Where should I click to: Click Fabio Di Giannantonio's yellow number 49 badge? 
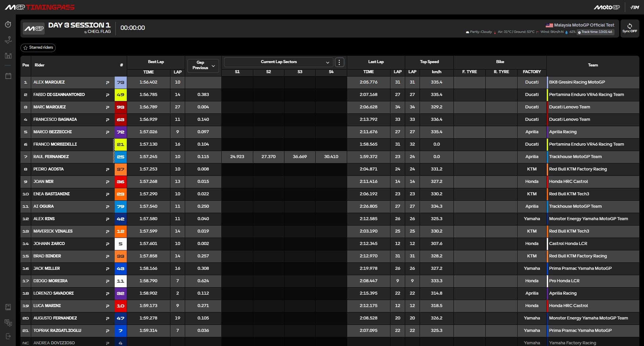coord(120,95)
